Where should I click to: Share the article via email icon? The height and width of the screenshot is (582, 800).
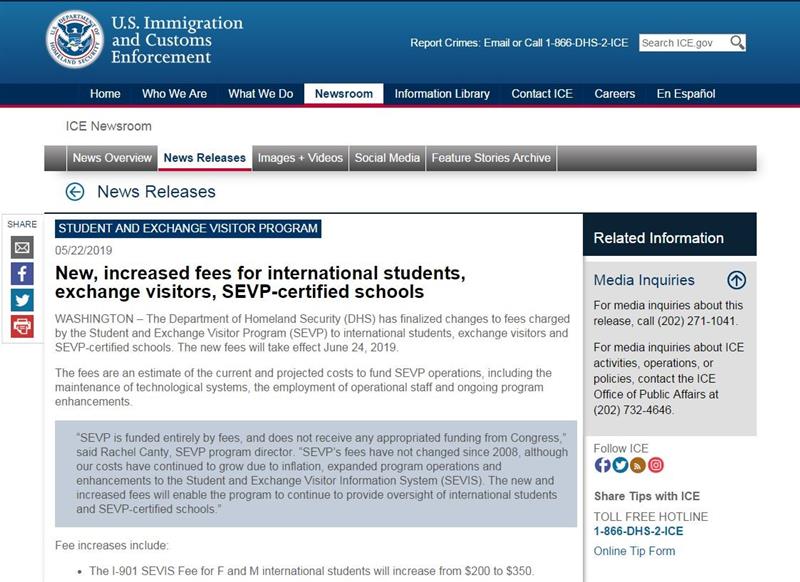(22, 247)
